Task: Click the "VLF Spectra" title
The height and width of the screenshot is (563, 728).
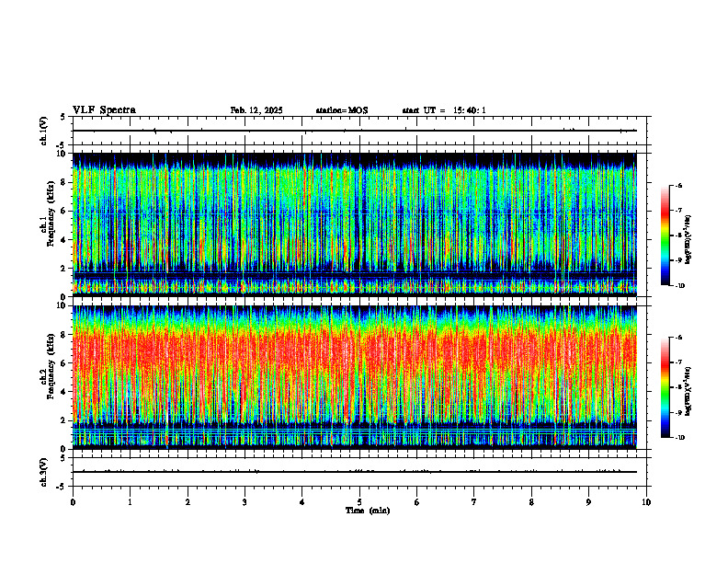Action: [105, 110]
